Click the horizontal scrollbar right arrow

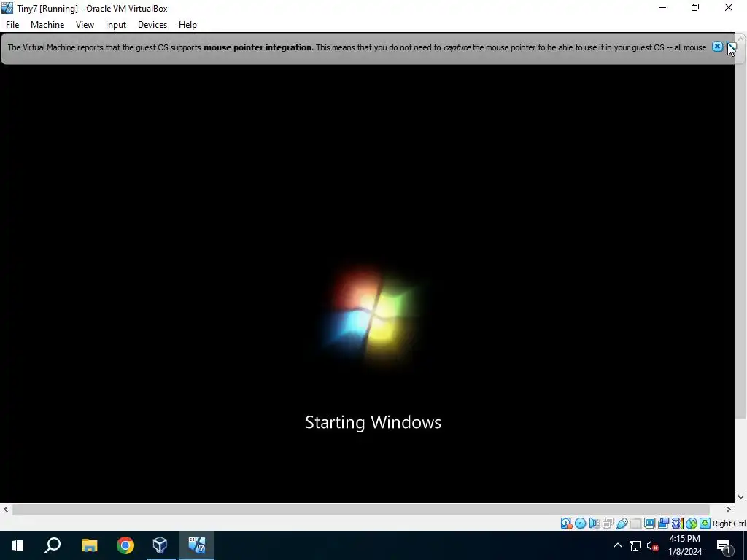coord(729,510)
